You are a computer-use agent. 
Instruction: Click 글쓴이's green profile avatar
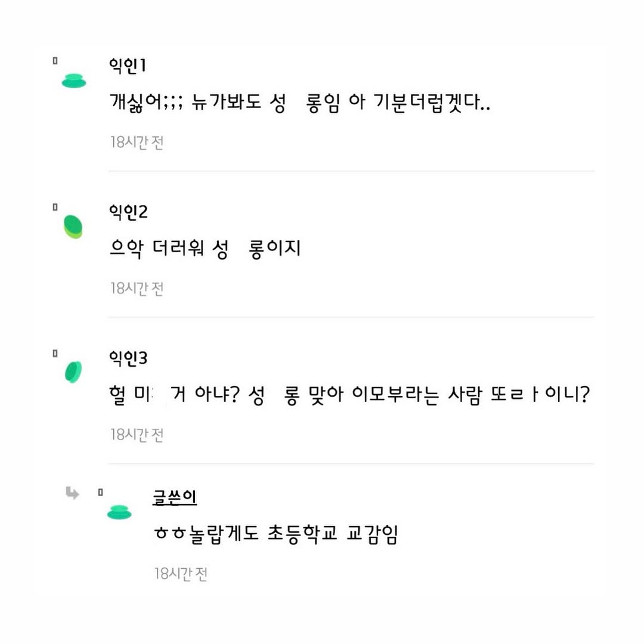119,512
